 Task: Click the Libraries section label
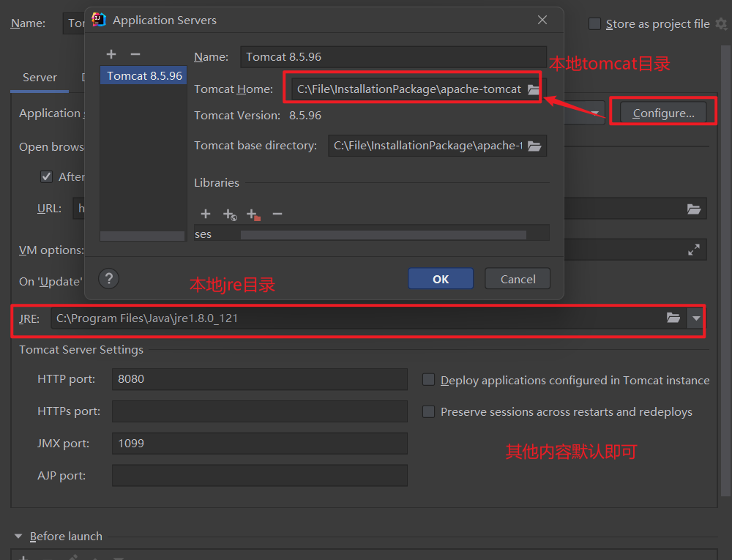(217, 183)
